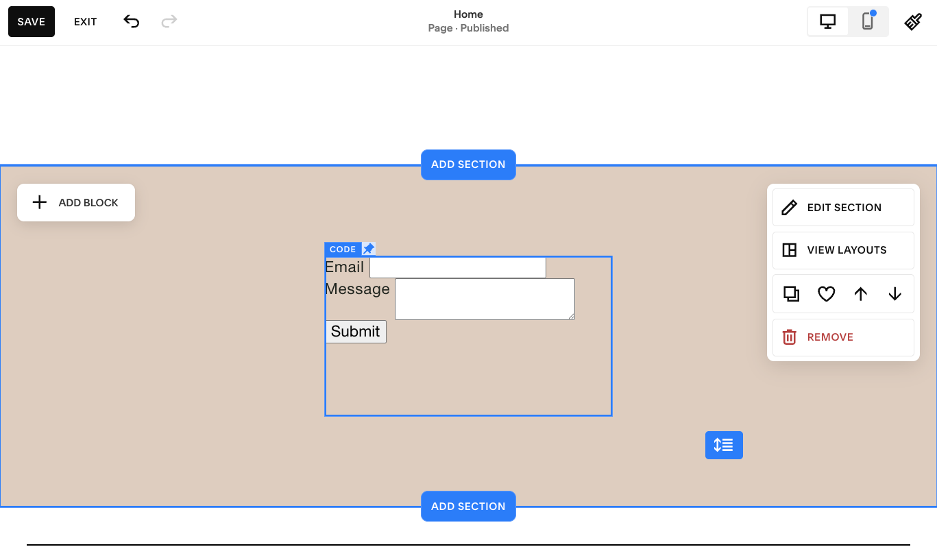This screenshot has height=560, width=937.
Task: Click the blue section height resize icon
Action: pyautogui.click(x=724, y=445)
